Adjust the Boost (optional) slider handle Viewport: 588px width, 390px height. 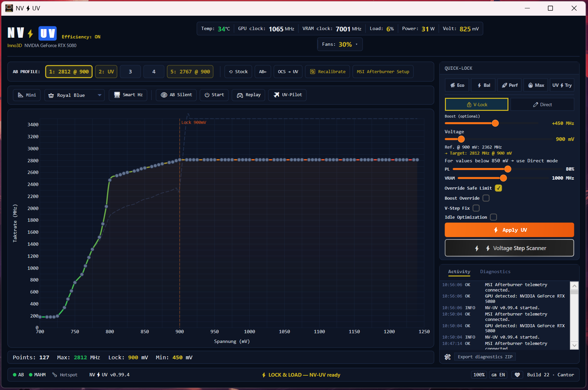point(495,123)
